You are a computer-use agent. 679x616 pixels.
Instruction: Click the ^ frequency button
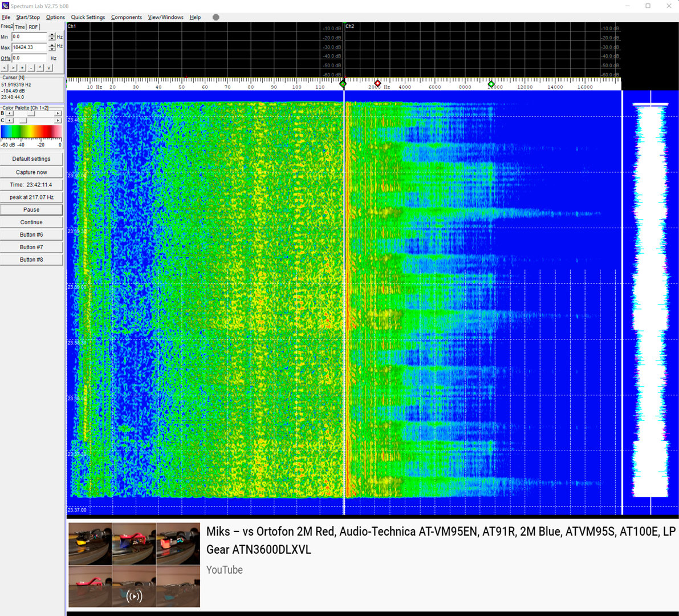tap(40, 67)
